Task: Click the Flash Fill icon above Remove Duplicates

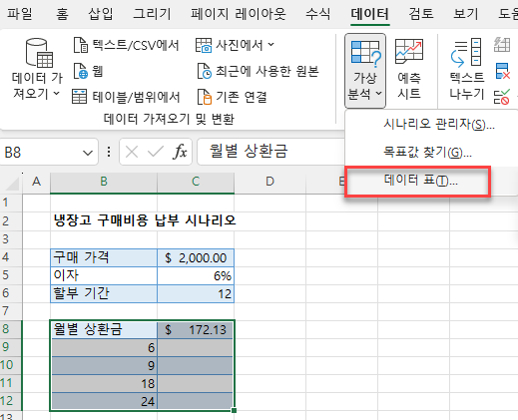Action: click(x=502, y=45)
